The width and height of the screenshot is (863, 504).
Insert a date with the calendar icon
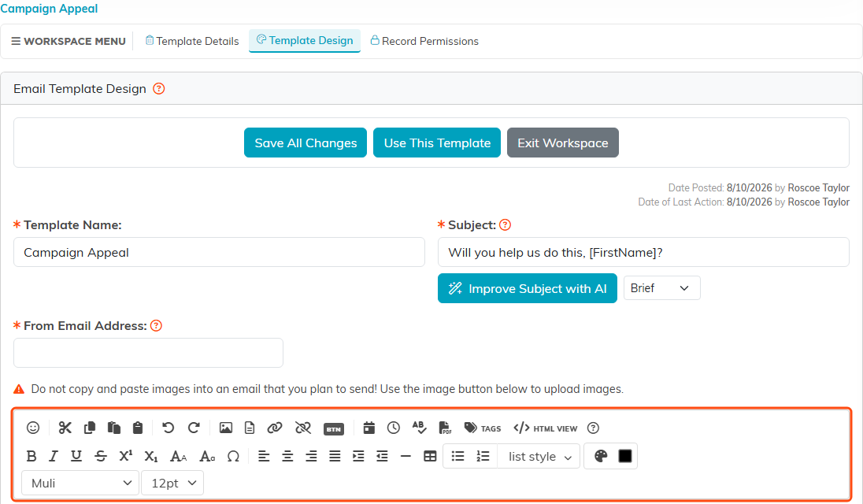pyautogui.click(x=369, y=428)
